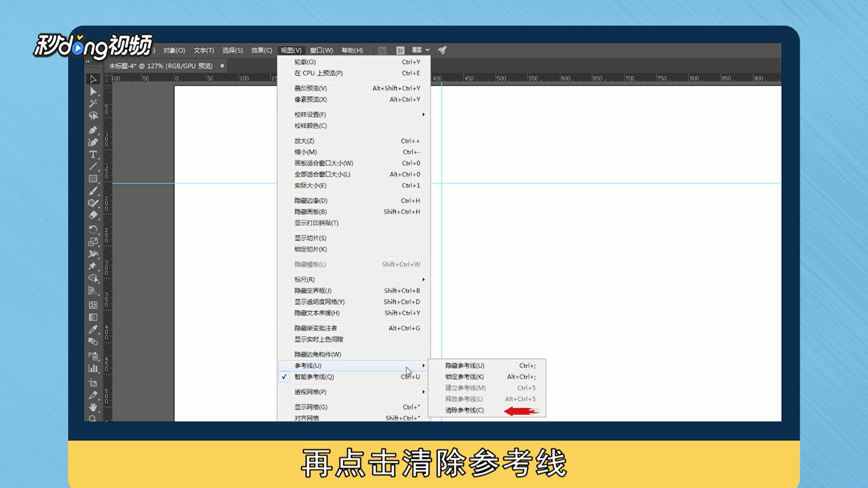Viewport: 868px width, 488px height.
Task: Click the Bridge Br icon
Action: click(x=382, y=50)
